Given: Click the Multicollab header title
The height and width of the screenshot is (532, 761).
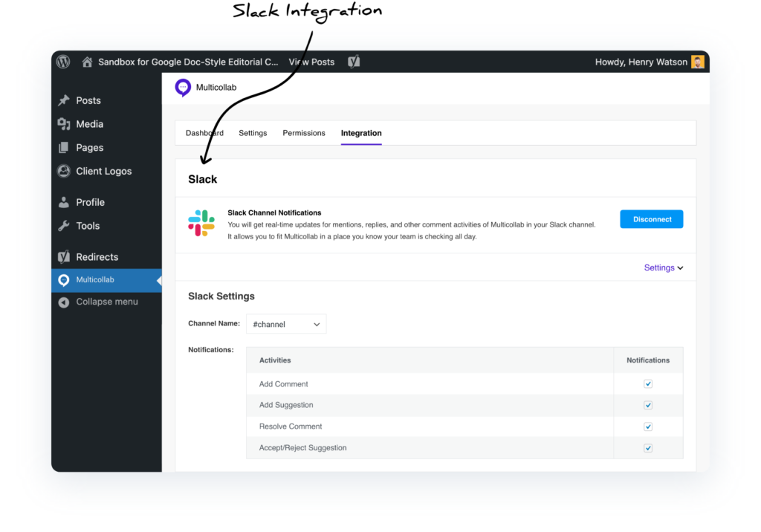Looking at the screenshot, I should (216, 88).
